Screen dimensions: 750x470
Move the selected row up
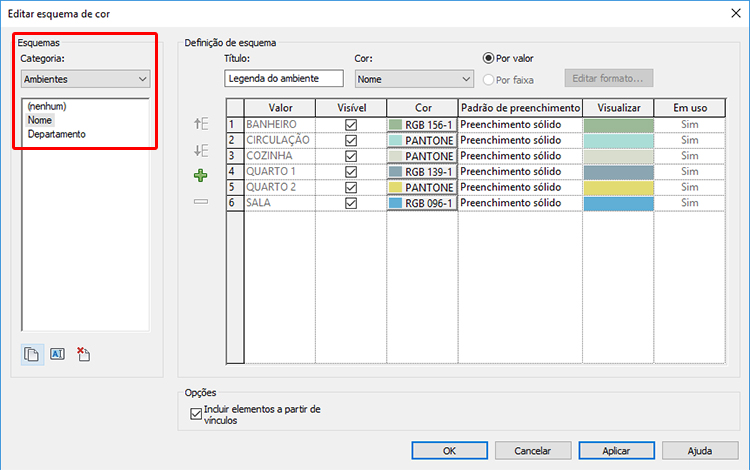(201, 124)
